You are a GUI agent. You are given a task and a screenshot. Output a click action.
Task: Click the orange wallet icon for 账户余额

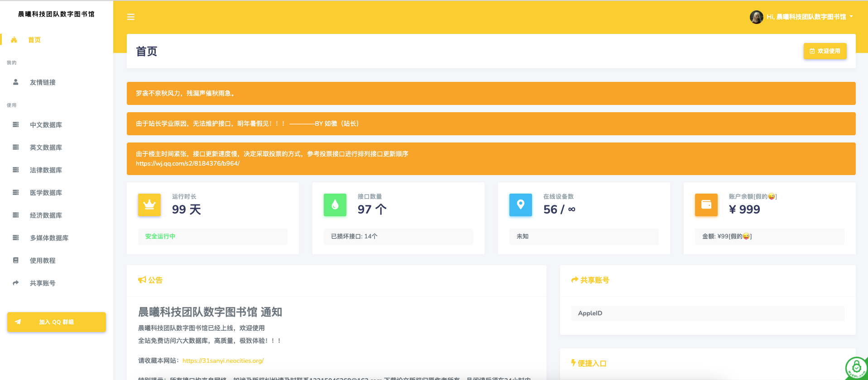pos(706,205)
